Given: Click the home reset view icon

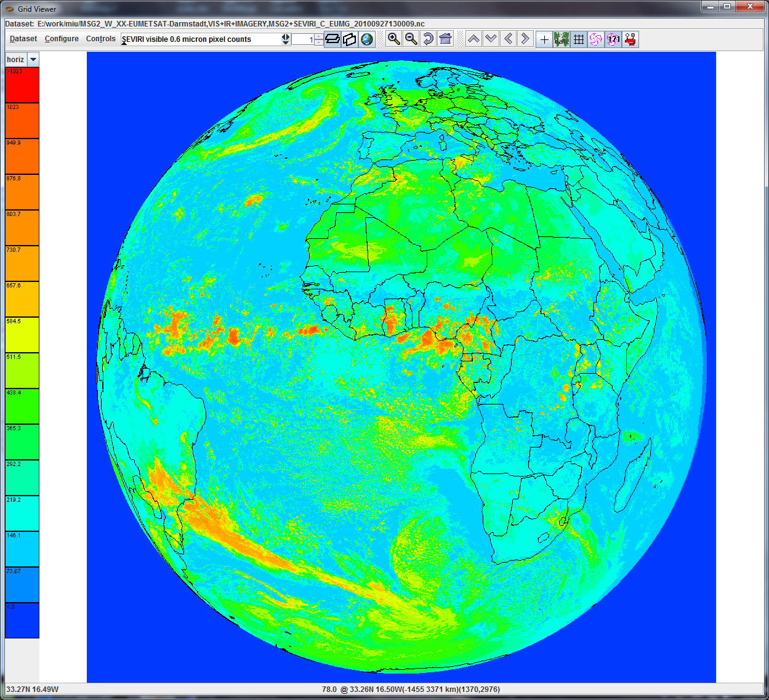Looking at the screenshot, I should (x=445, y=39).
